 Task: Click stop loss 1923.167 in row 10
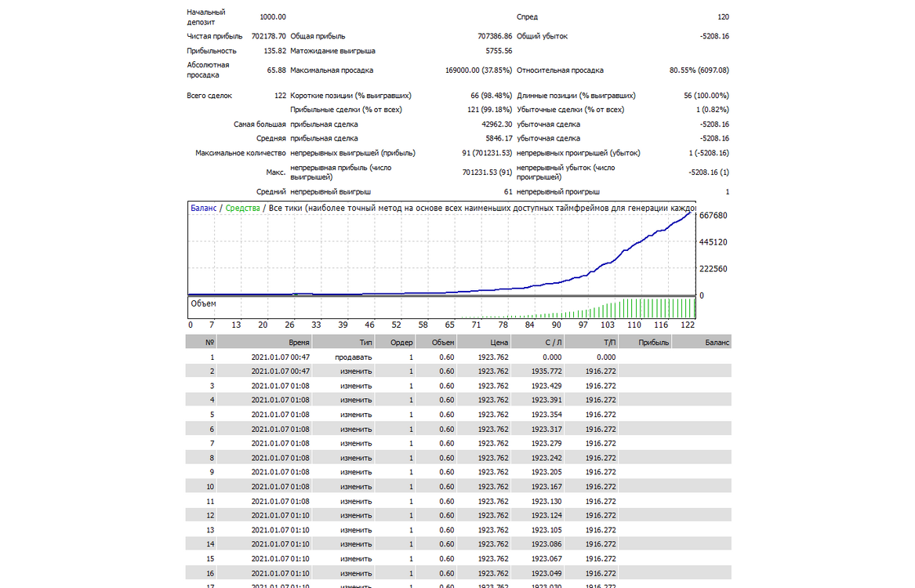(546, 487)
